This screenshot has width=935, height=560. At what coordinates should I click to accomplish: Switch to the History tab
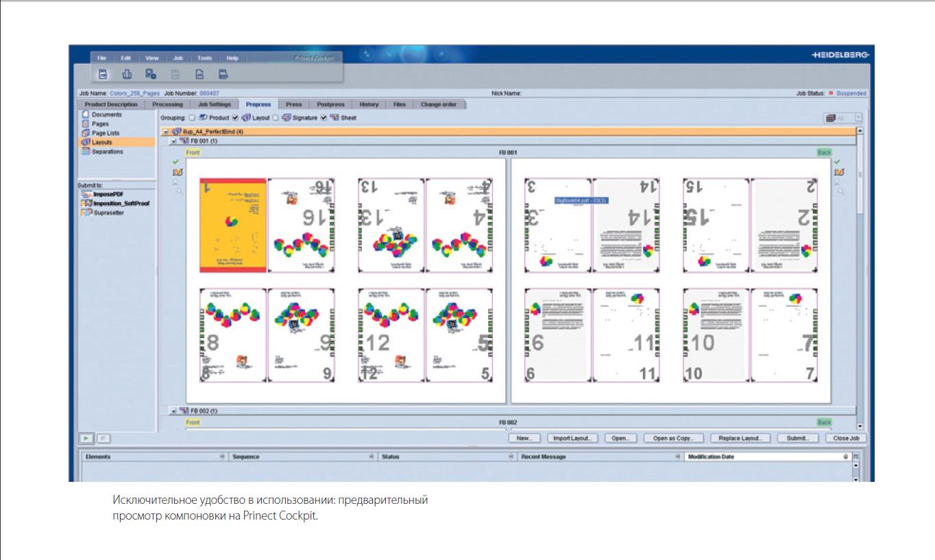pyautogui.click(x=369, y=104)
